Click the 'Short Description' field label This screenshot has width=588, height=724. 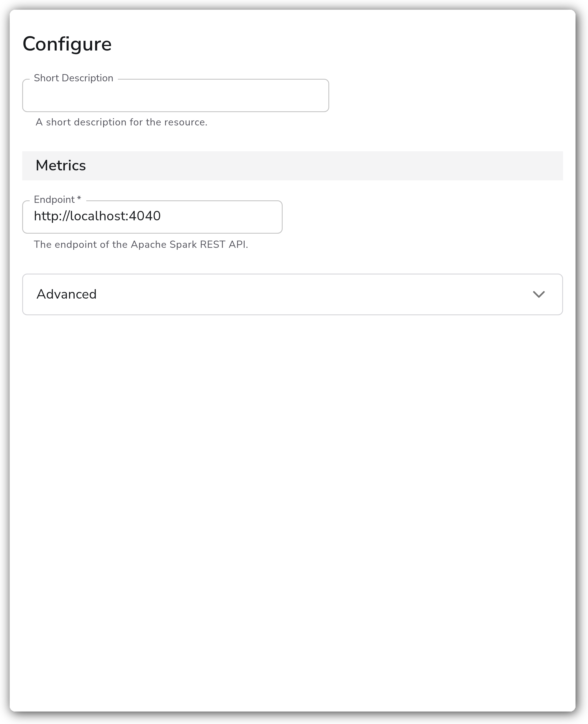point(73,78)
